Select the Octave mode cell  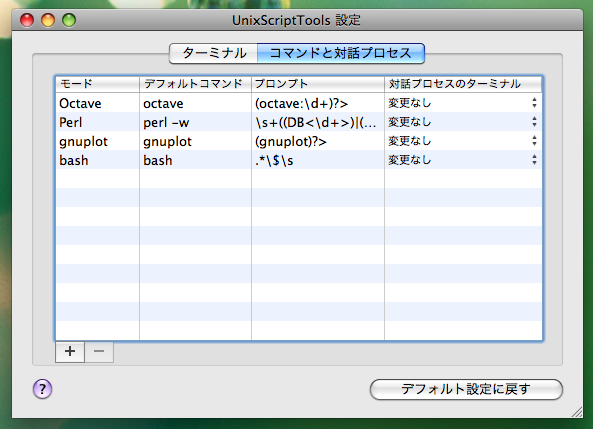98,103
